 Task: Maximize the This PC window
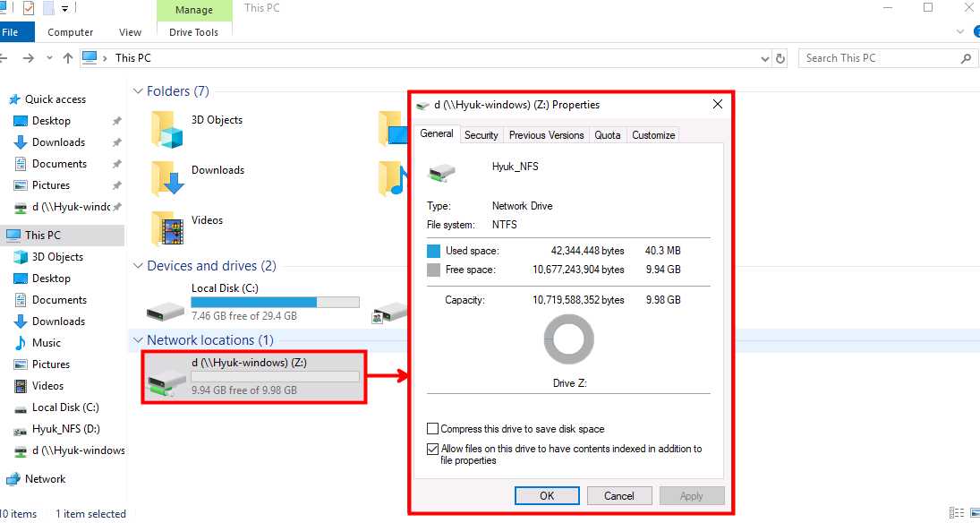928,7
